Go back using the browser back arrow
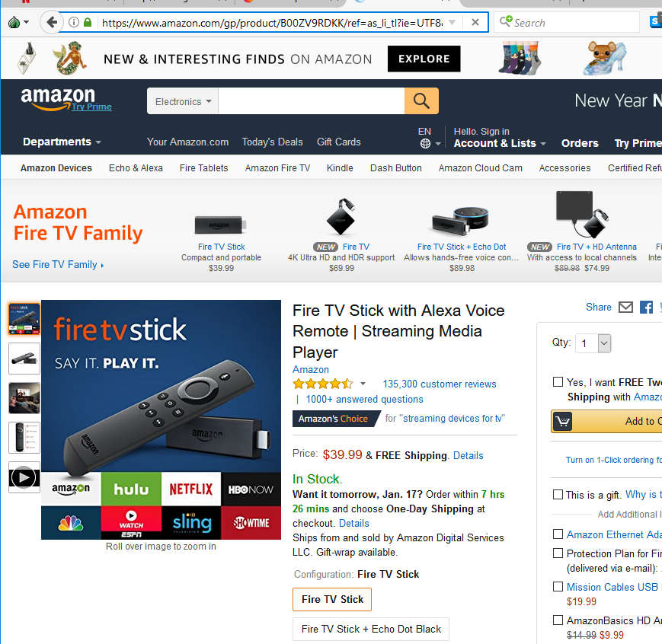The height and width of the screenshot is (644, 662). pos(52,22)
